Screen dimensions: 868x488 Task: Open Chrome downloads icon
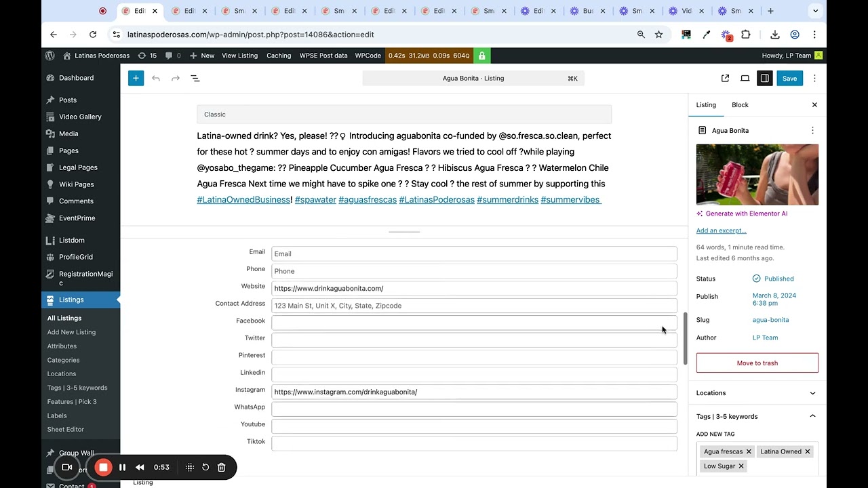point(775,35)
